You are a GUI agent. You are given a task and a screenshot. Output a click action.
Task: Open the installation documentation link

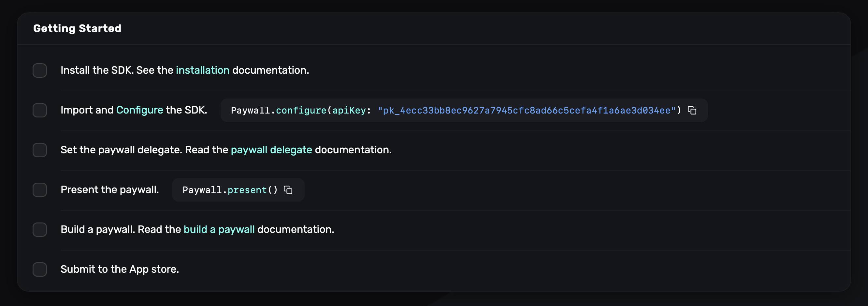tap(202, 70)
